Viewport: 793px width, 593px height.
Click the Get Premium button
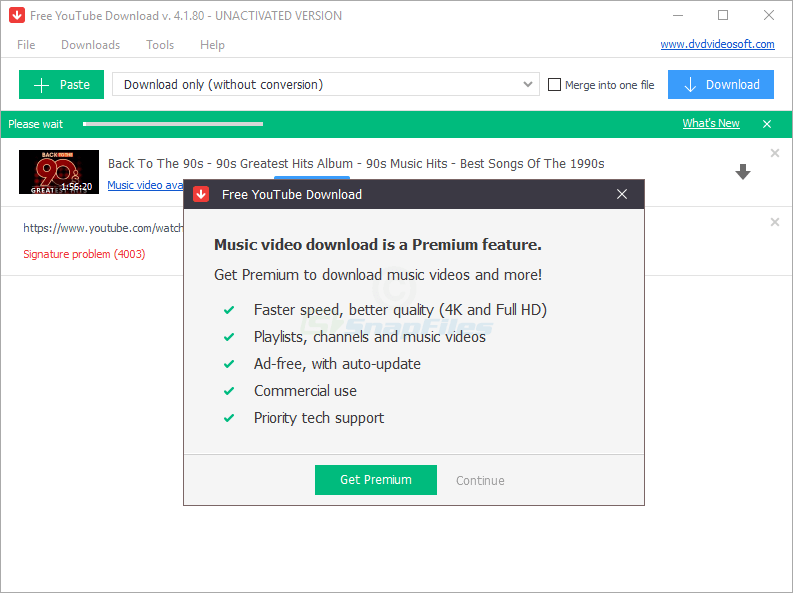pos(376,480)
